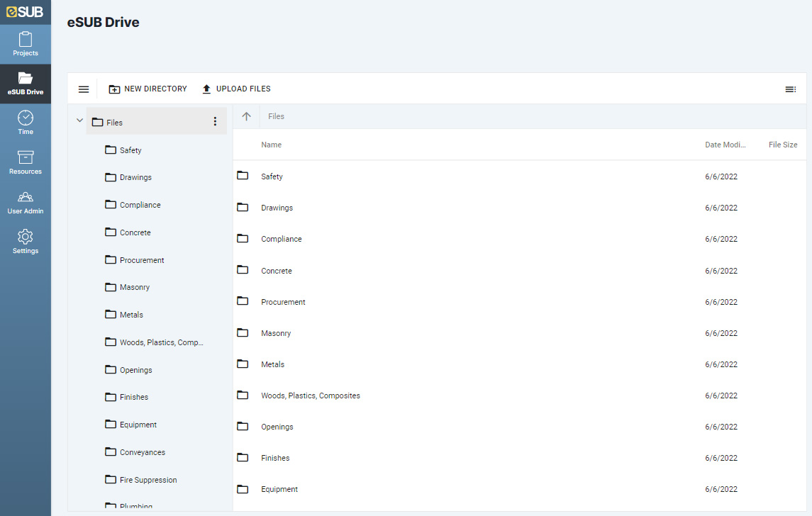The image size is (812, 516).
Task: Switch the file list view layout
Action: point(791,89)
